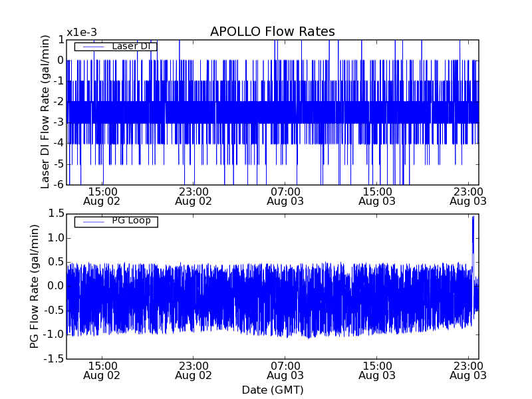Viewport: 532px width, 399px height.
Task: Click 23:00 Aug 03 tick under upper plot
Action: click(x=468, y=196)
